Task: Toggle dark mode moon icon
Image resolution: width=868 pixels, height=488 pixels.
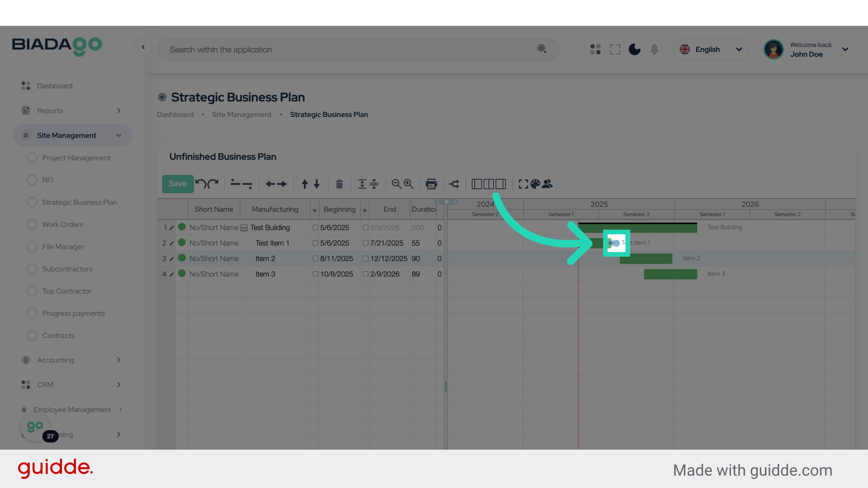Action: click(635, 49)
